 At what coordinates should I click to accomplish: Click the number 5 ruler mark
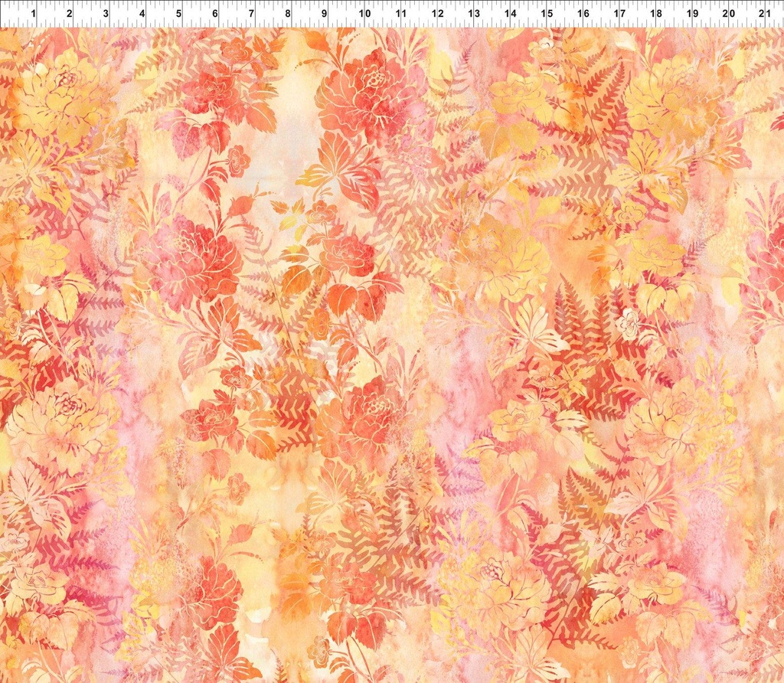(x=178, y=14)
